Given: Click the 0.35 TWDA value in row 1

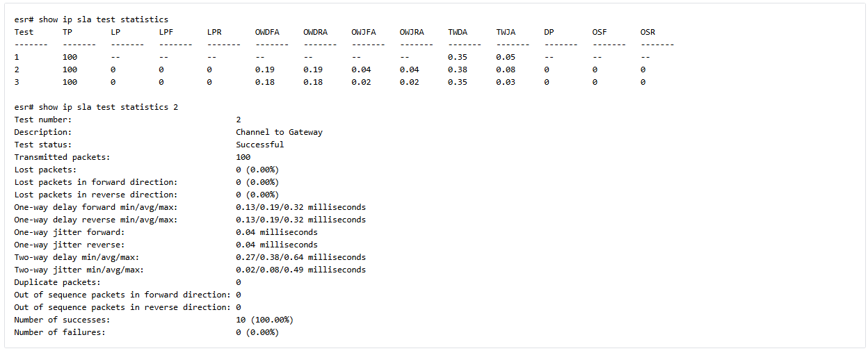Looking at the screenshot, I should coord(458,57).
